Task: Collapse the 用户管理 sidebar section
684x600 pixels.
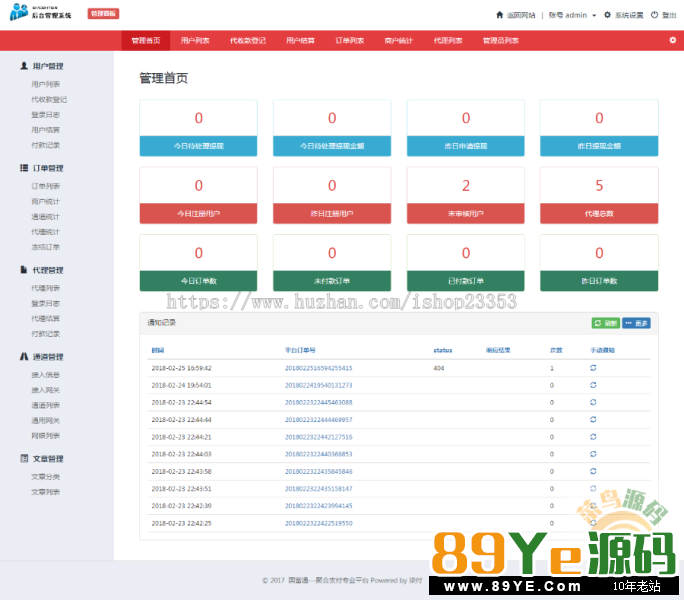Action: [42, 66]
